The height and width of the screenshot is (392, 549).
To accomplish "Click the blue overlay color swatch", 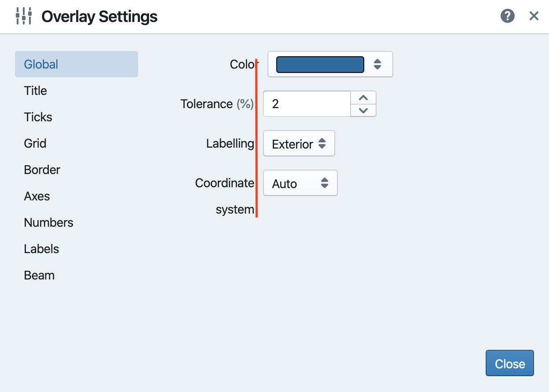I will click(320, 64).
